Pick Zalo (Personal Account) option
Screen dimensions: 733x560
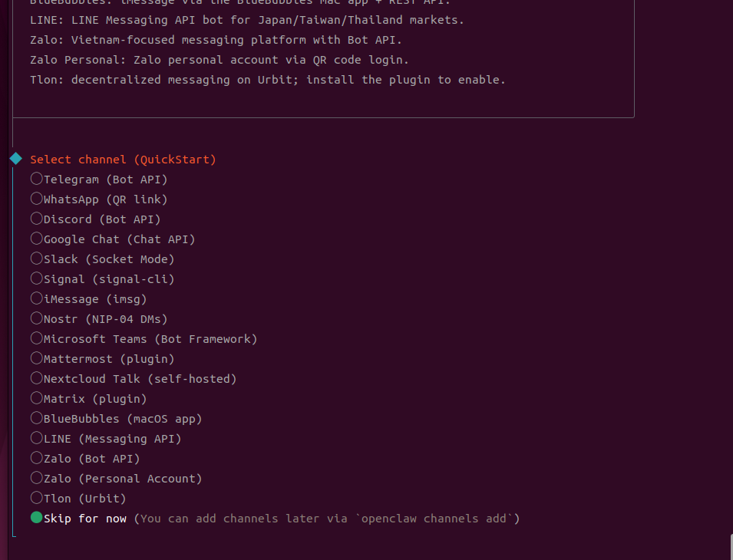coord(37,478)
